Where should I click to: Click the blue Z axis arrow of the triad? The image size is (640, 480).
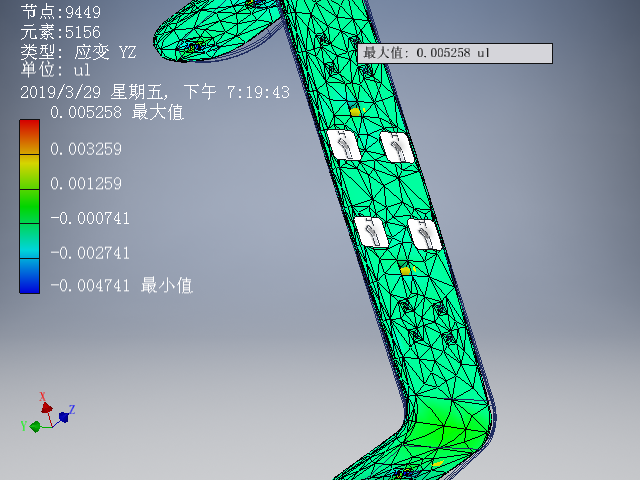[64, 417]
